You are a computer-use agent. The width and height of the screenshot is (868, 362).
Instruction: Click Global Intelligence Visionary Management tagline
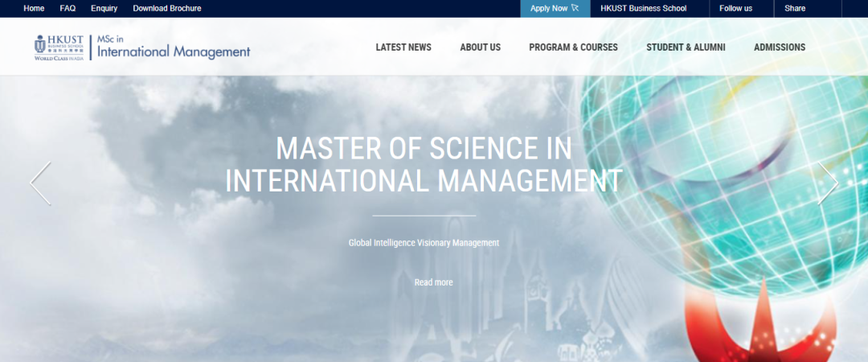[x=424, y=243]
